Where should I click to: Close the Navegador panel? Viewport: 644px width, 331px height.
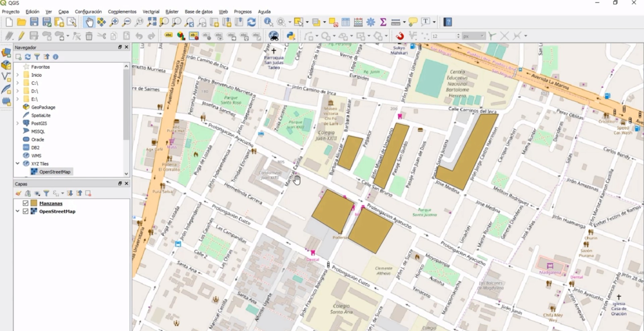coord(126,47)
